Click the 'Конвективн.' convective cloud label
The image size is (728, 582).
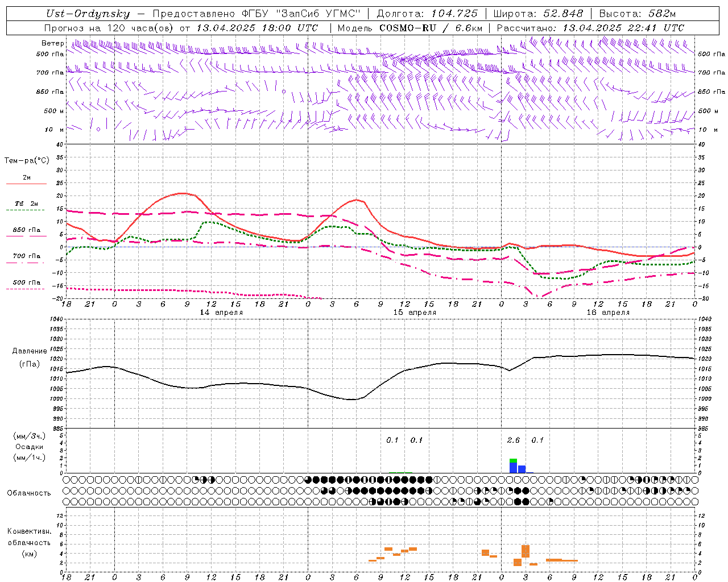tap(29, 531)
